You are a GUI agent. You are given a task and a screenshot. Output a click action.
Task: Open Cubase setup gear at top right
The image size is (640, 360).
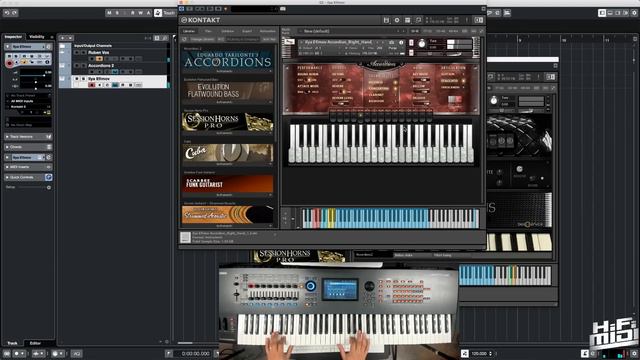[x=634, y=13]
